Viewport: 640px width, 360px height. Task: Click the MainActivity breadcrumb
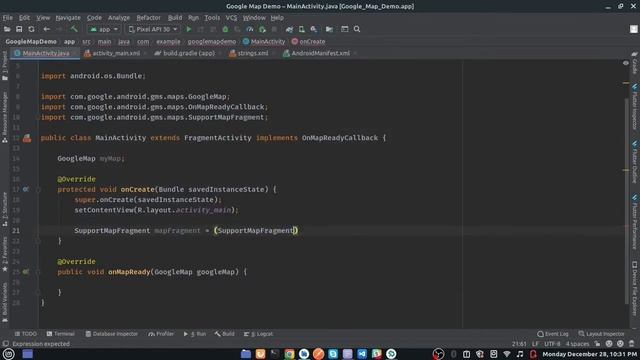(264, 41)
